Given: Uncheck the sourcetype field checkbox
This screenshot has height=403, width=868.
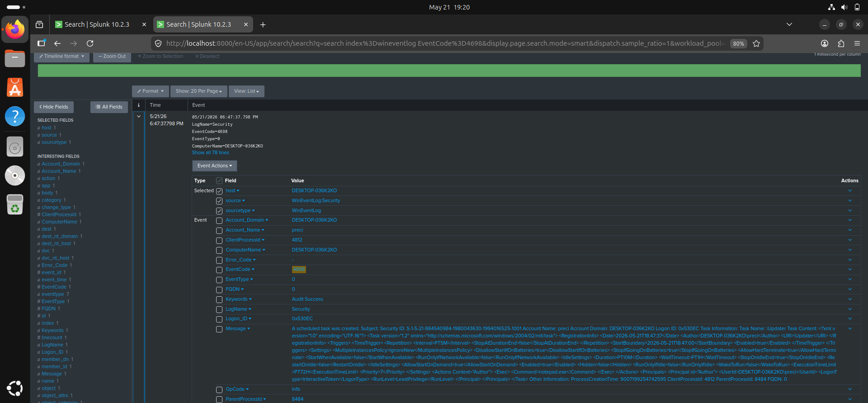Looking at the screenshot, I should pyautogui.click(x=219, y=211).
